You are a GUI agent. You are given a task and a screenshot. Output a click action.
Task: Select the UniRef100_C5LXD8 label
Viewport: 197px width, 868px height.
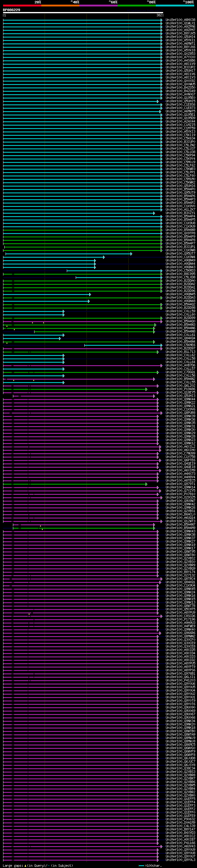click(x=180, y=277)
